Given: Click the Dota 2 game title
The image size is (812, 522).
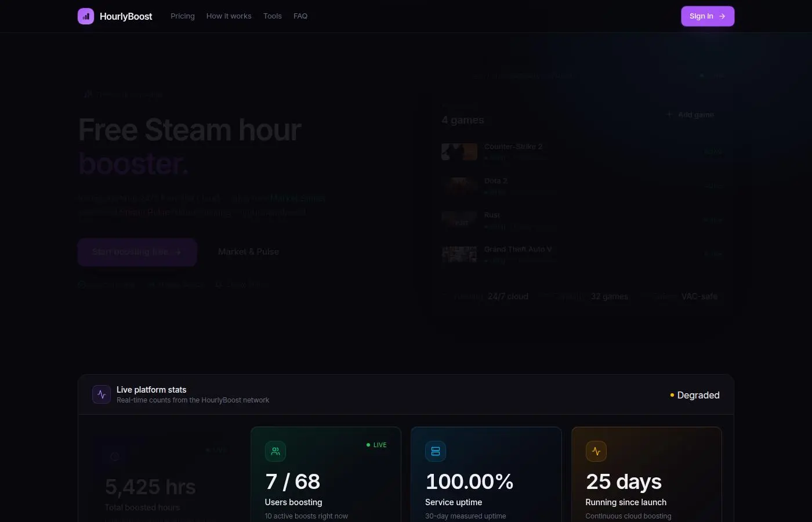Looking at the screenshot, I should 496,181.
